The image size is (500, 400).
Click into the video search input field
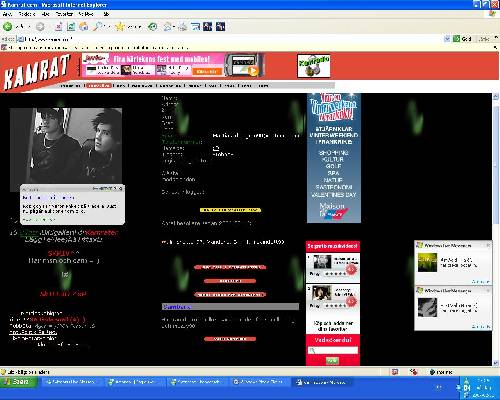(333, 350)
